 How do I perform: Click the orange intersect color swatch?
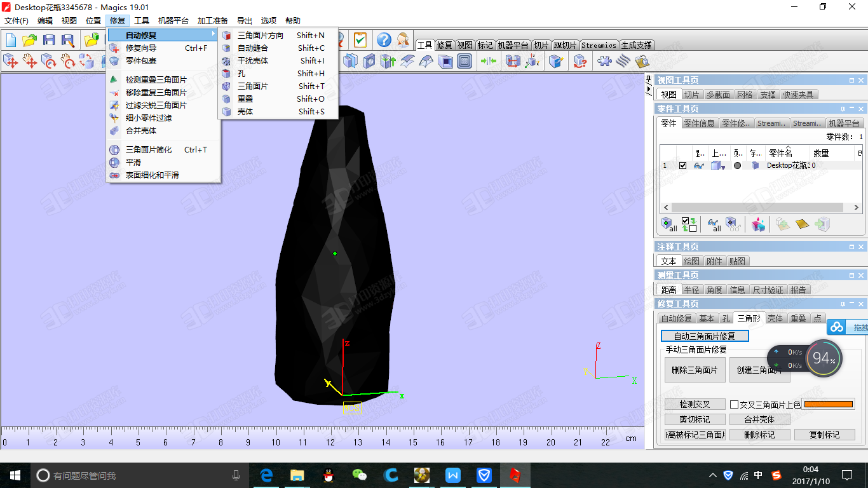tap(829, 404)
